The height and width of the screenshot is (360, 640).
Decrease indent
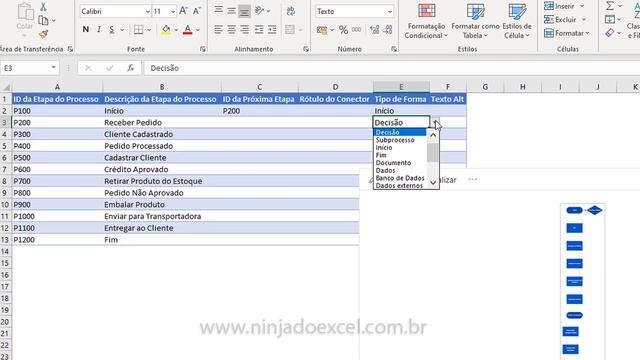(259, 29)
